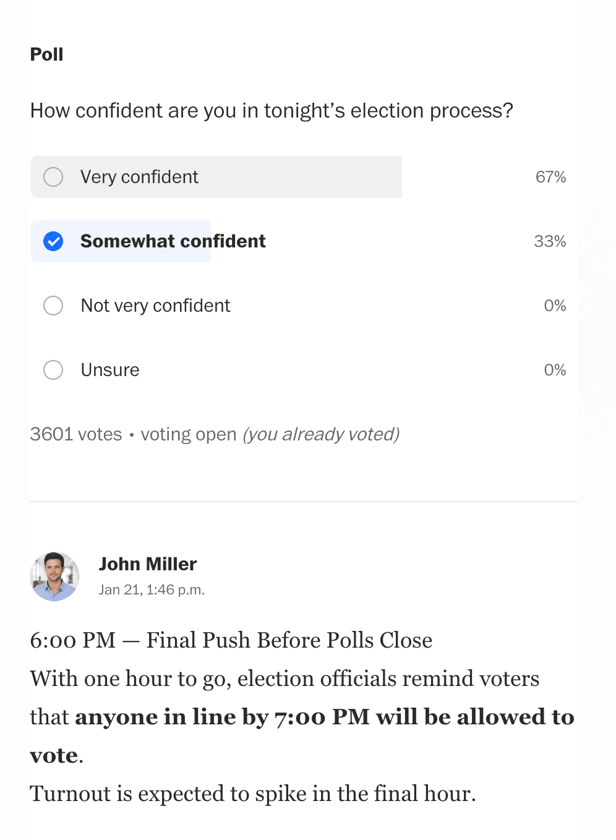Choose the "Not very confident" radio button

[53, 306]
